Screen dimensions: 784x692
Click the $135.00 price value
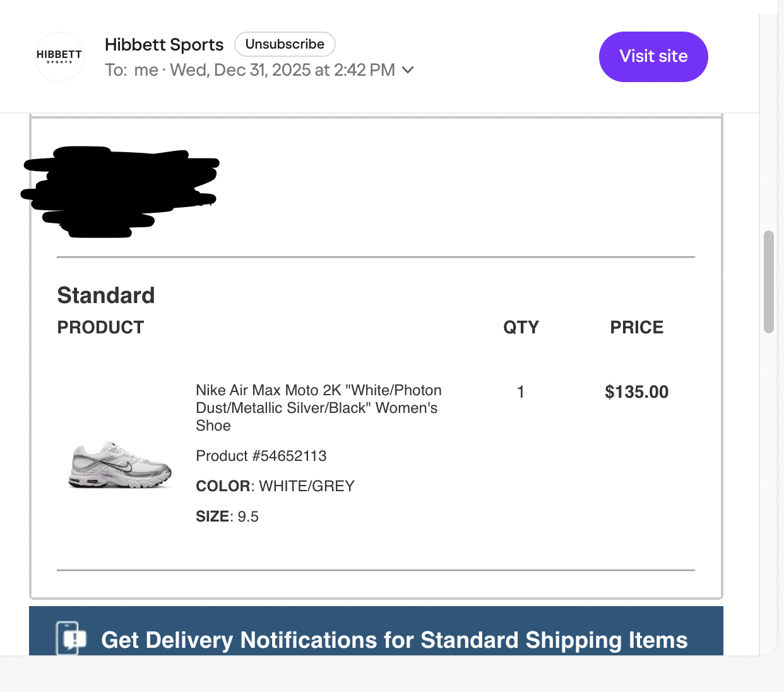tap(636, 392)
